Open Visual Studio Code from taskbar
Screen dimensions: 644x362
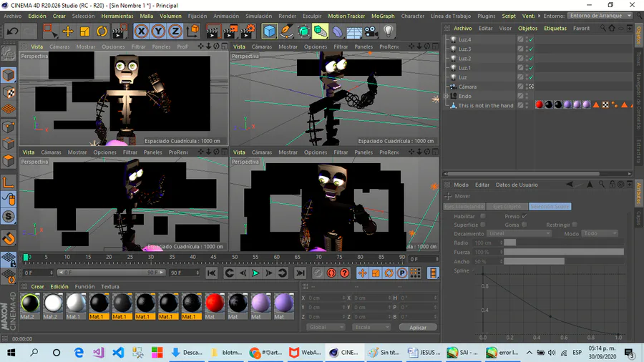[119, 353]
